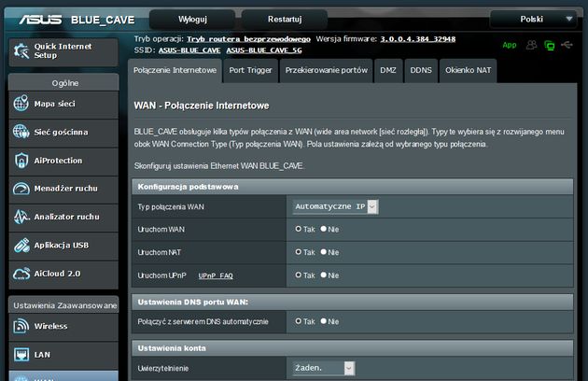588x381 pixels.
Task: Click the Ustawienia Zaawansowane section header
Action: [x=63, y=305]
